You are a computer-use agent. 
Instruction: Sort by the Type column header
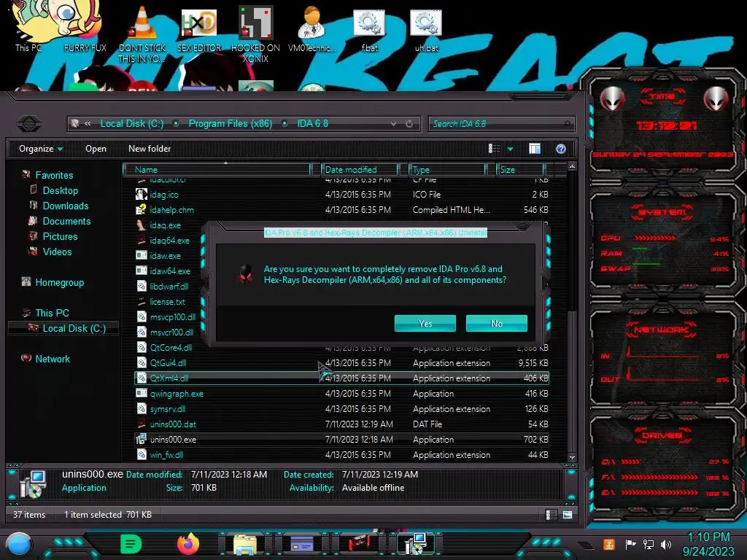click(447, 169)
